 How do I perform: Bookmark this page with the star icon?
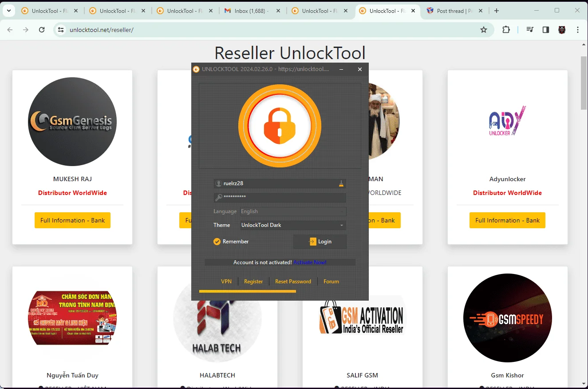coord(484,30)
